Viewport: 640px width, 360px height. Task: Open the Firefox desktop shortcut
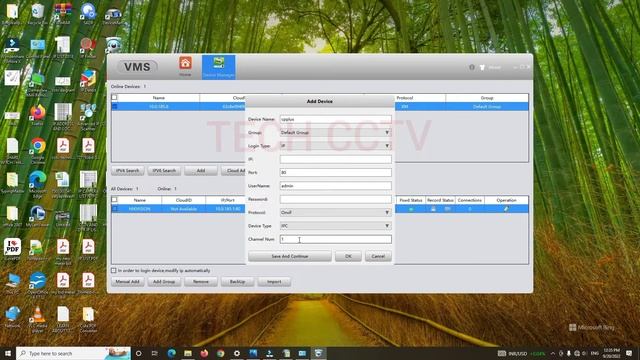[x=38, y=115]
